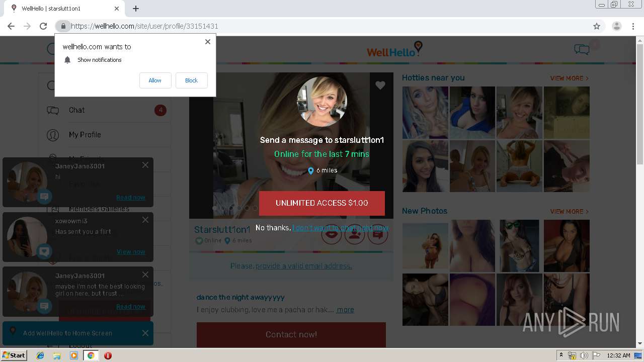Click the UNLIMITED ACCESS $1.00 button
Image resolution: width=644 pixels, height=362 pixels.
pyautogui.click(x=322, y=203)
